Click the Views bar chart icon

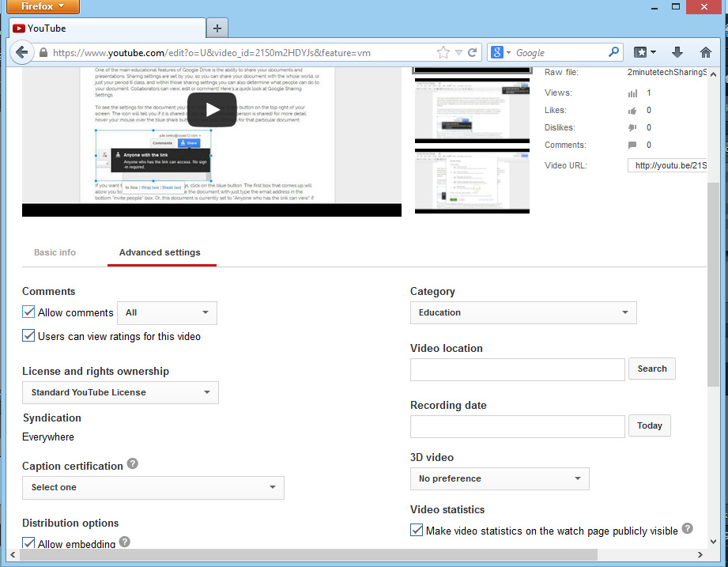[x=632, y=93]
